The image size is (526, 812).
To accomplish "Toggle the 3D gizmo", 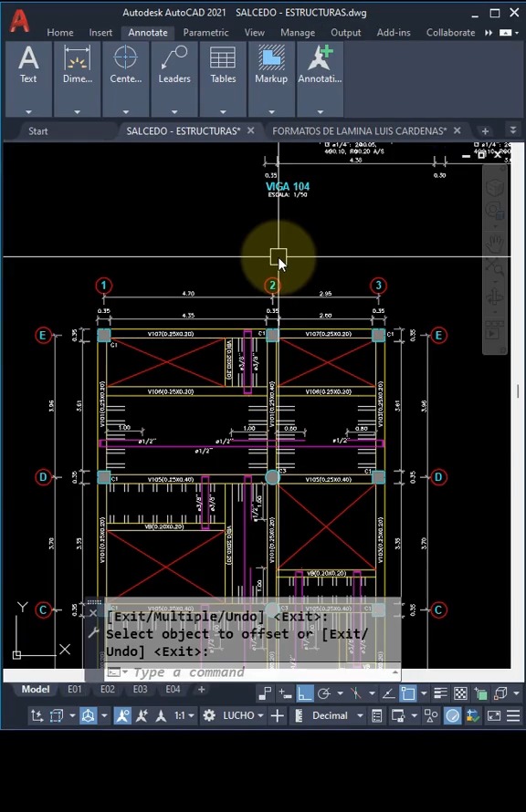I will coord(88,715).
